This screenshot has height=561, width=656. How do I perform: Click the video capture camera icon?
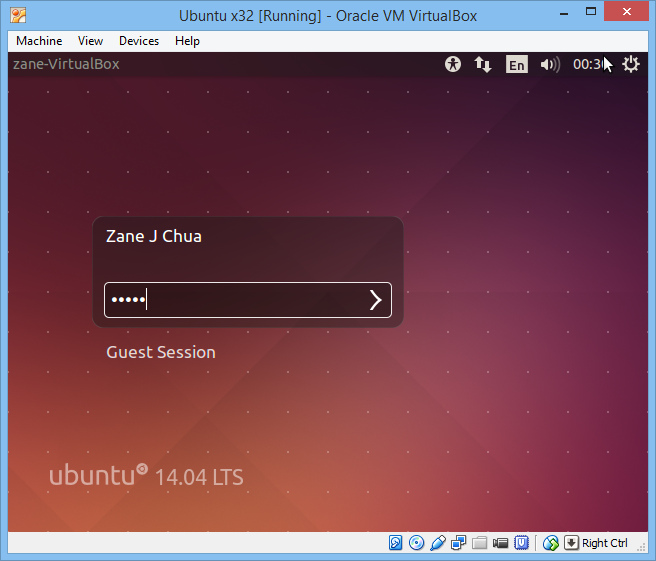click(500, 543)
